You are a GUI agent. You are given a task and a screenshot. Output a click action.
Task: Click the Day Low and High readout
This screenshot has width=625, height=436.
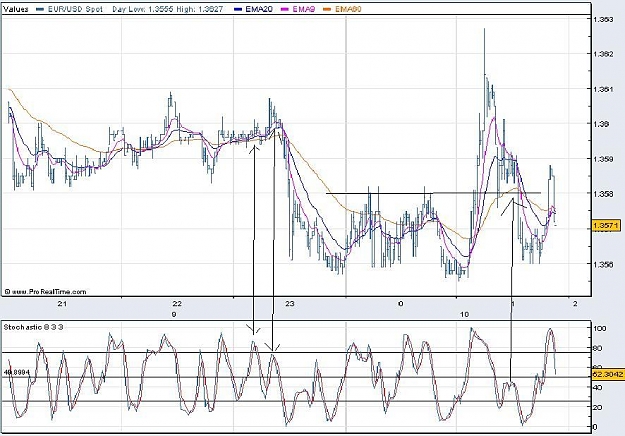click(x=167, y=9)
